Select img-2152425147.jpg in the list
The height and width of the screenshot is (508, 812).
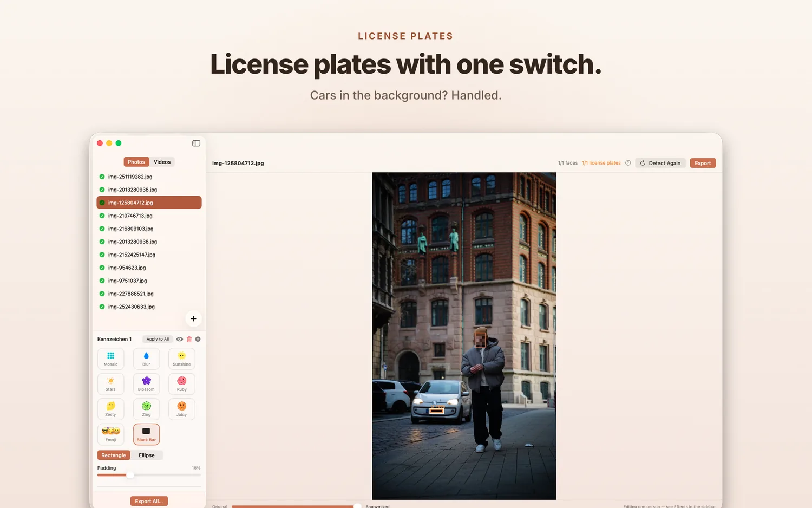point(149,255)
